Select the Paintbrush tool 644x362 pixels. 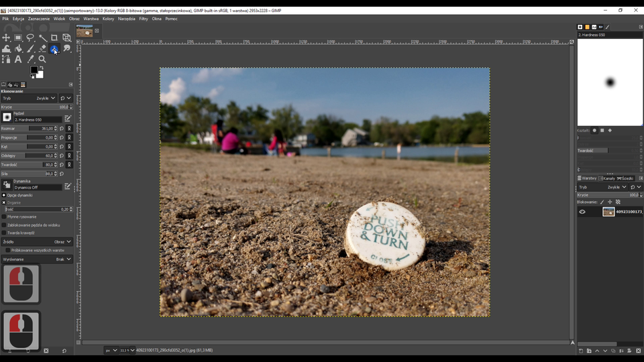(30, 49)
